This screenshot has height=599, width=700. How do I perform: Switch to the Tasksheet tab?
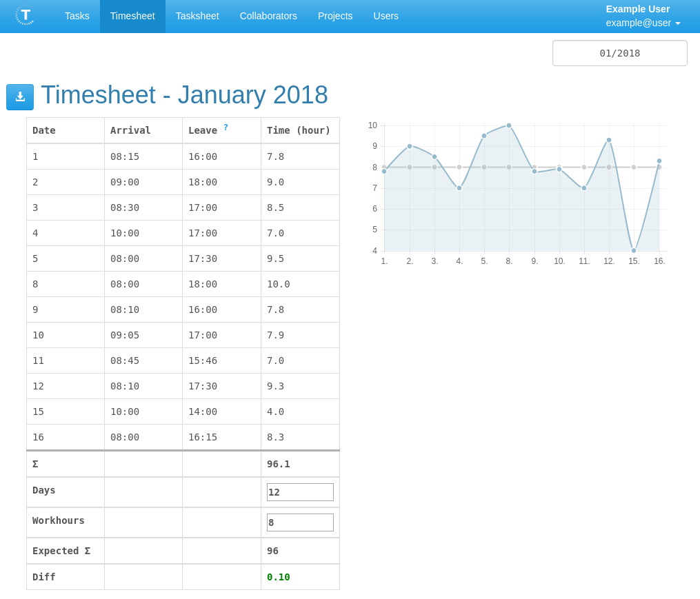tap(197, 16)
